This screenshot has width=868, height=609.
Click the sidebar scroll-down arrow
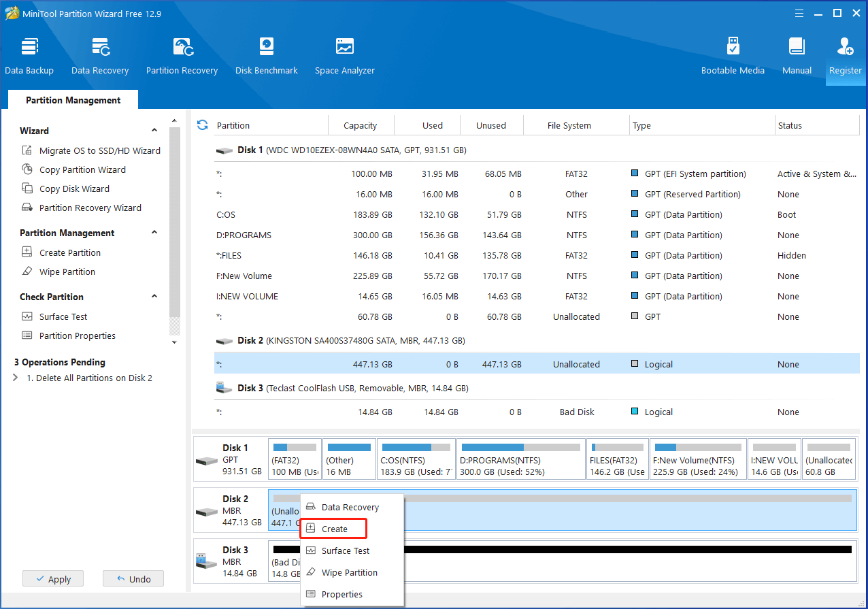[x=175, y=342]
